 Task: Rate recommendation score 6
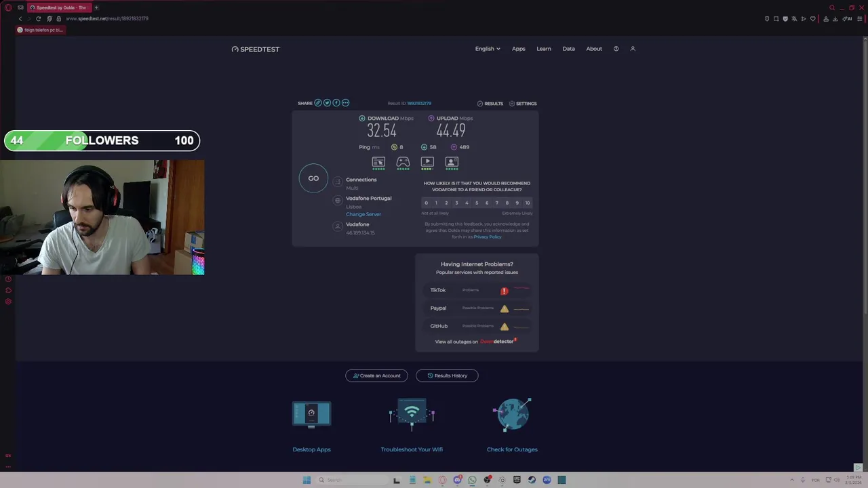pos(487,203)
